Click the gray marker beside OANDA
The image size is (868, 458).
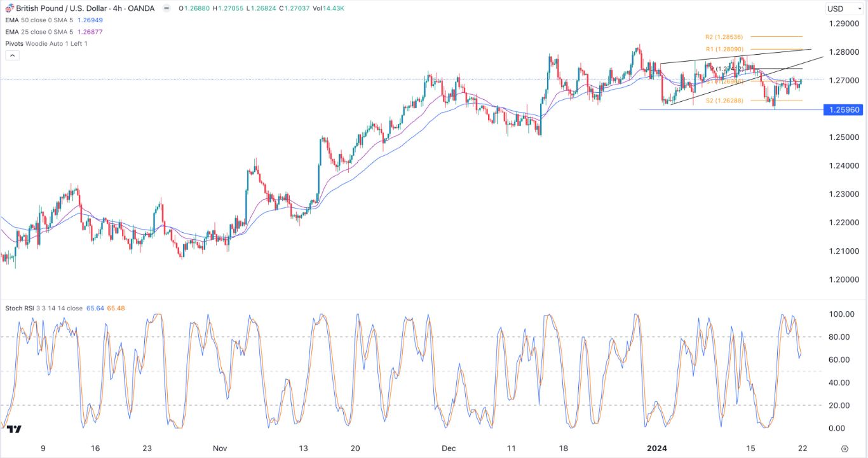(165, 8)
